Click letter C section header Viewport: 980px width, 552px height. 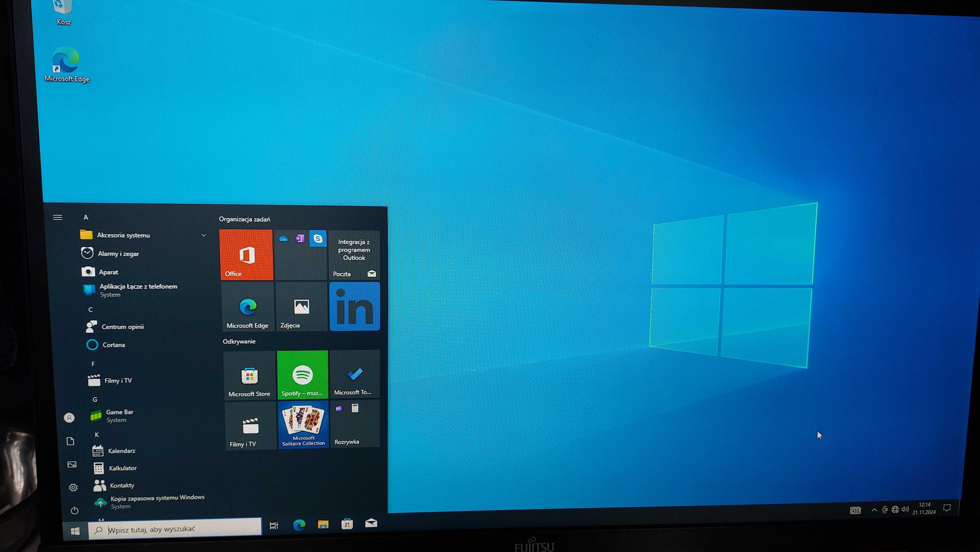pyautogui.click(x=90, y=310)
